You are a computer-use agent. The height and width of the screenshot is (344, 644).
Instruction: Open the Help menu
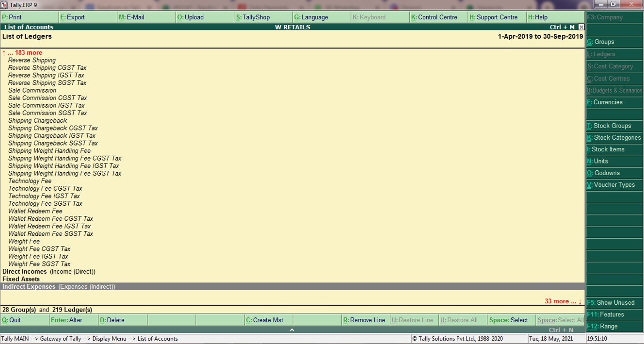click(x=556, y=17)
